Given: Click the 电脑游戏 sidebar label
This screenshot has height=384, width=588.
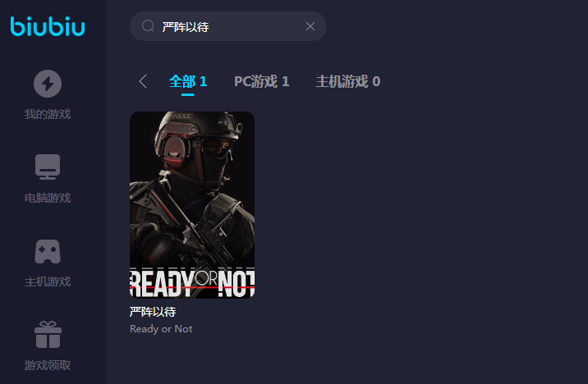Looking at the screenshot, I should coord(48,198).
